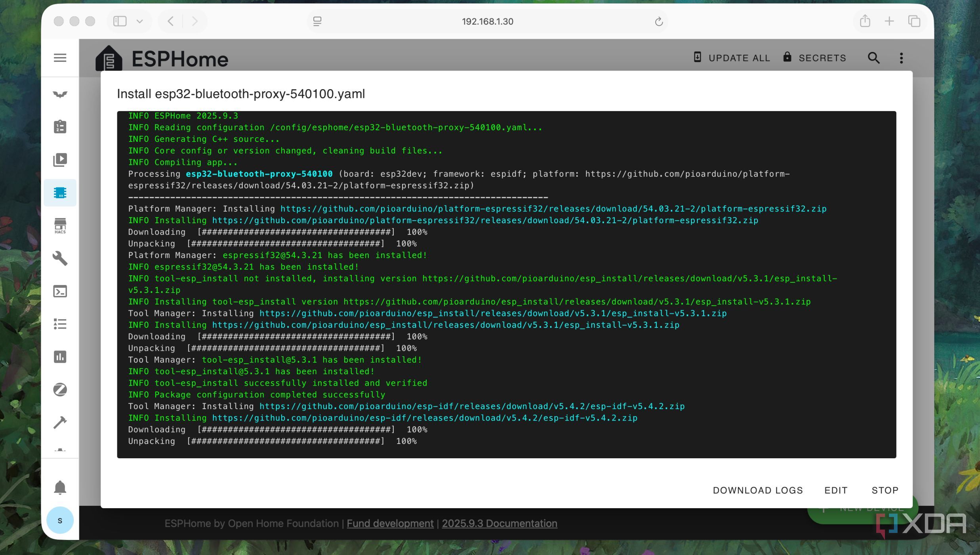980x555 pixels.
Task: Open the To-do list clipboard icon
Action: 60,127
